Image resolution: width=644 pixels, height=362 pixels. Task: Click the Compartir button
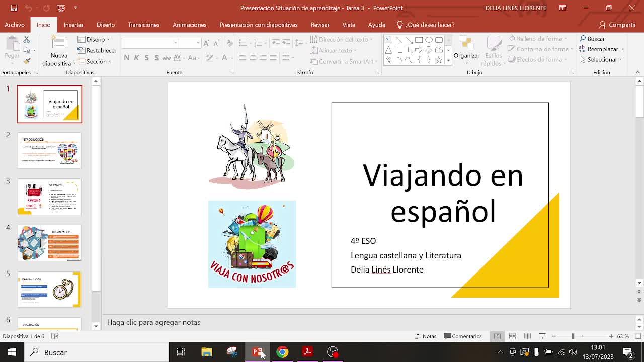point(617,25)
